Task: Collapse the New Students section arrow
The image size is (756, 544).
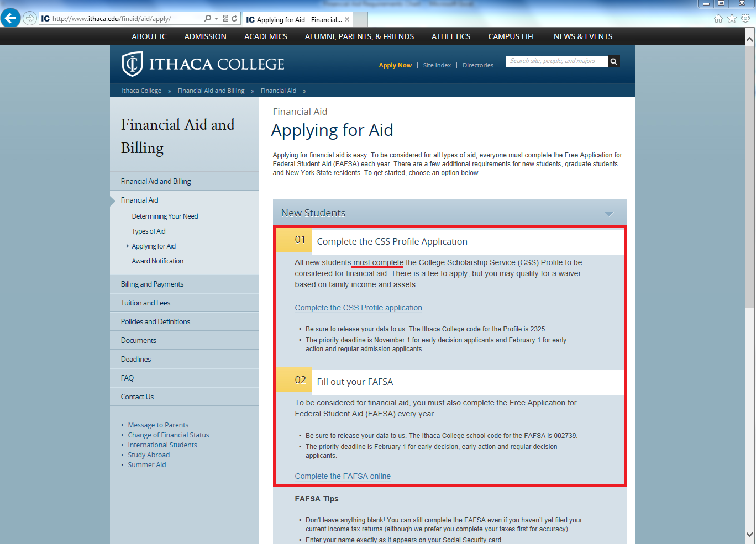Action: pyautogui.click(x=609, y=214)
